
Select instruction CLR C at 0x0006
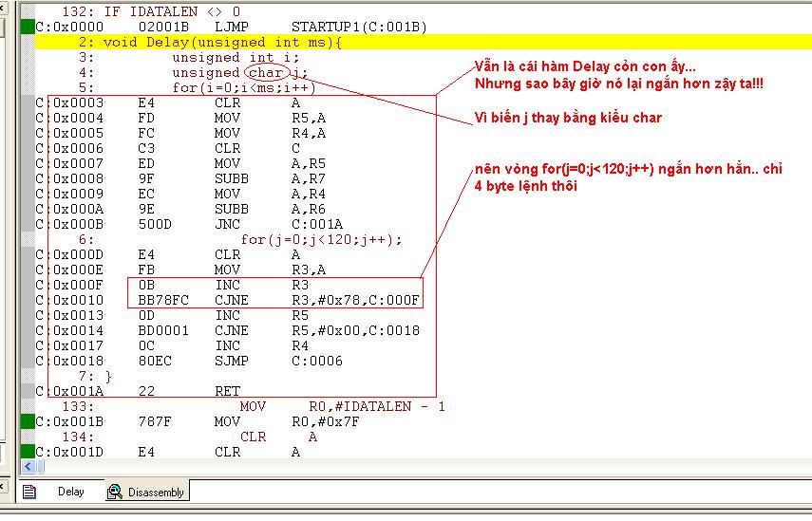(x=168, y=148)
